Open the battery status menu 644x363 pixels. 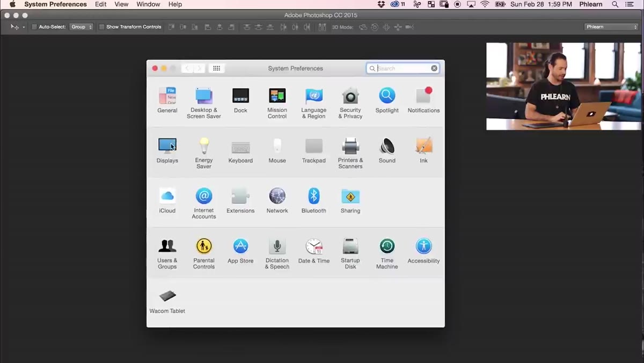(500, 4)
